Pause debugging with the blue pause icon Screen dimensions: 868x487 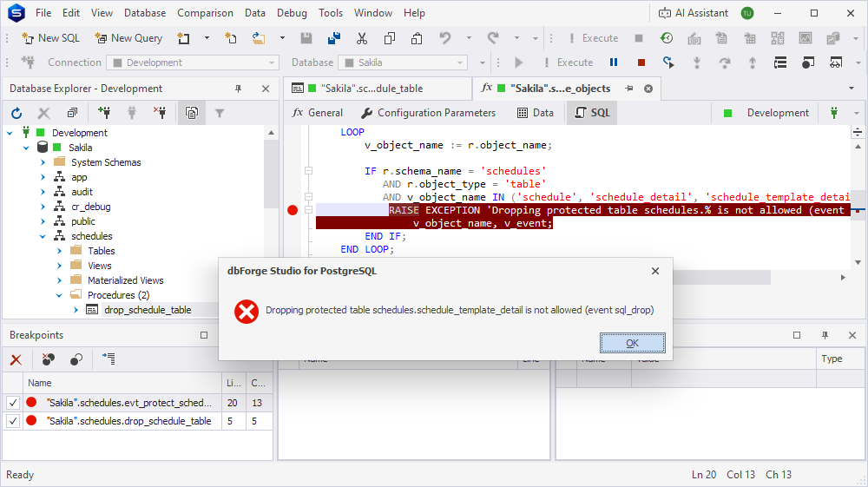[x=614, y=63]
